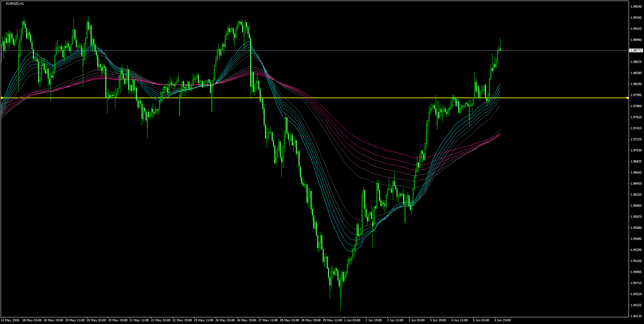644x324 pixels.
Task: Click the 19 May 11:00 time label
Action: 75,320
